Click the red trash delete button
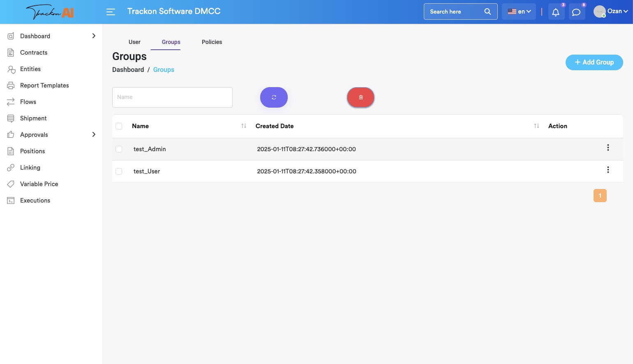This screenshot has width=633, height=364. (x=360, y=97)
